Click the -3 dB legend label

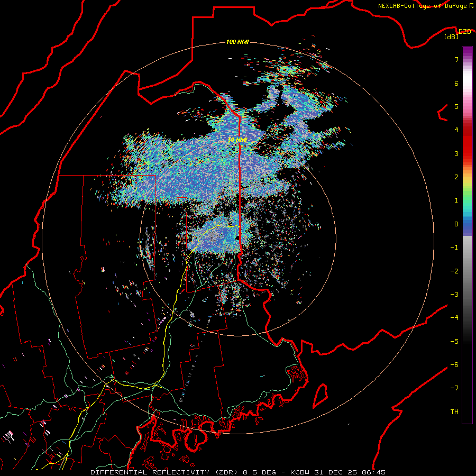(454, 295)
